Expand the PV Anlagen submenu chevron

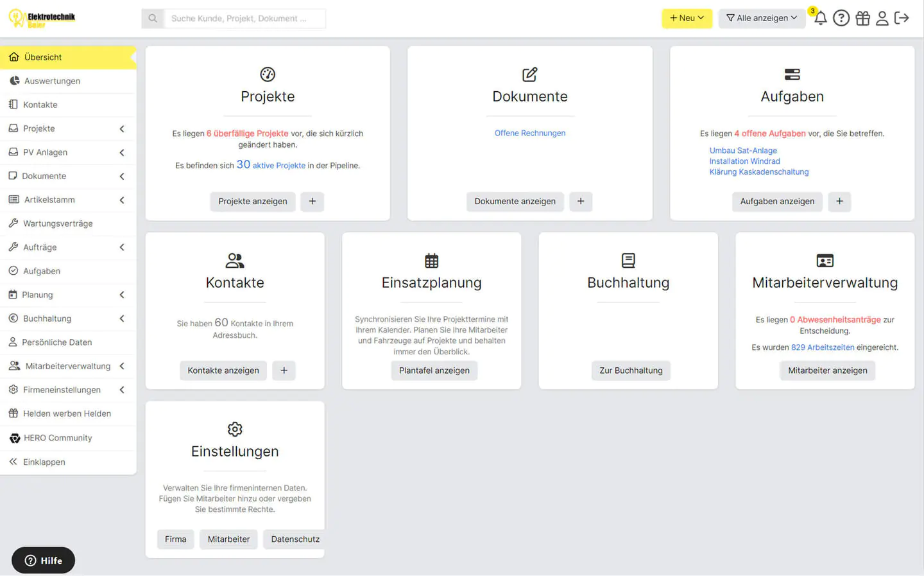point(122,152)
